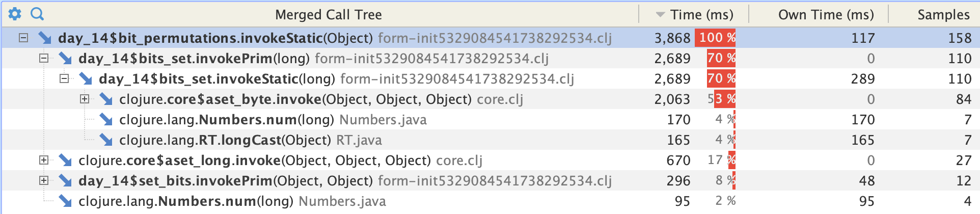Screen dimensions: 980x214
Task: Click the arrow icon beside RT.longCast
Action: tap(106, 140)
